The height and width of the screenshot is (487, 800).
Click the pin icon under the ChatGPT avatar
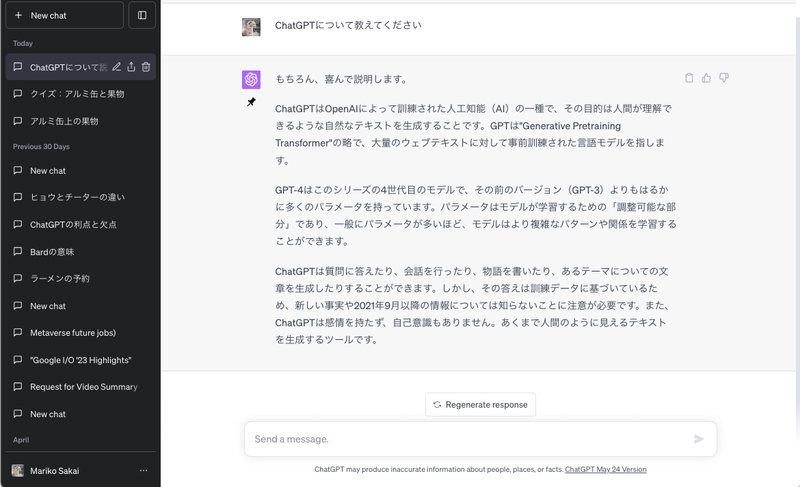251,102
